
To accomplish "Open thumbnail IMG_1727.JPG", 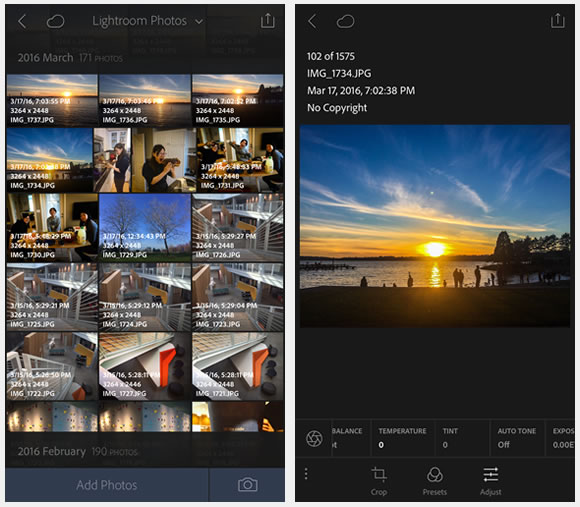I will (145, 366).
